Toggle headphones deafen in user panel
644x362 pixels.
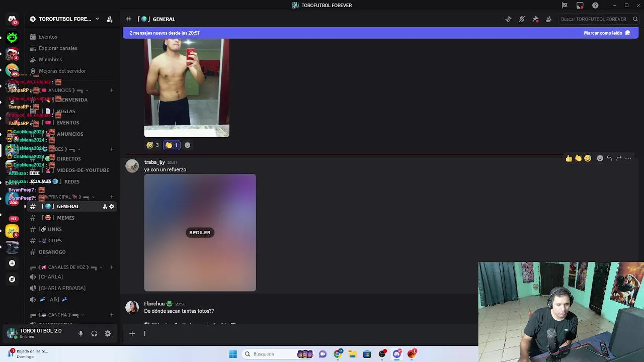click(94, 333)
